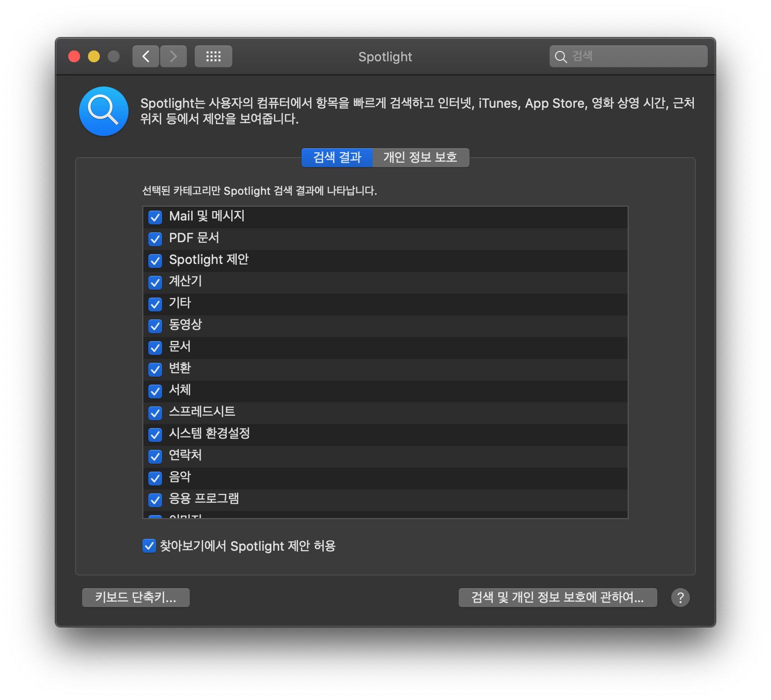This screenshot has width=771, height=700.
Task: Go back with the left chevron button
Action: click(146, 56)
